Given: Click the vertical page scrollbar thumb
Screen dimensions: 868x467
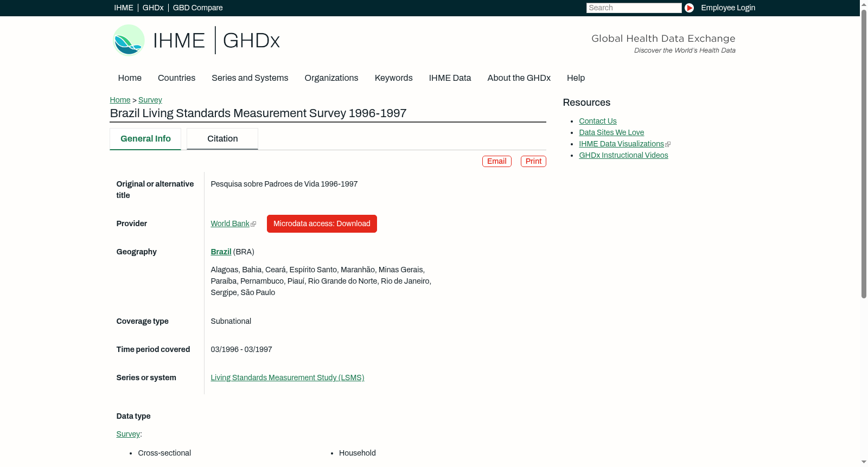Looking at the screenshot, I should tap(864, 153).
